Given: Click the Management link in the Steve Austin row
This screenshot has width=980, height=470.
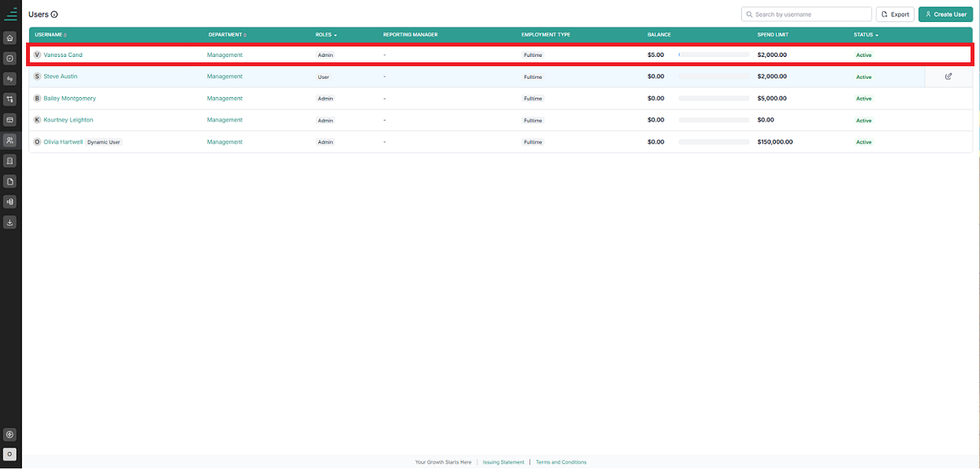Looking at the screenshot, I should pyautogui.click(x=225, y=76).
